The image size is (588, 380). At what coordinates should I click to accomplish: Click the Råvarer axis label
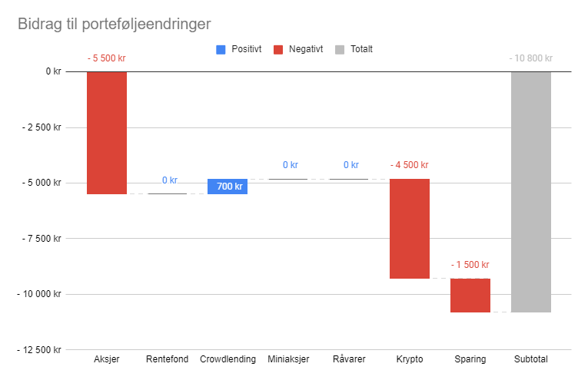coord(349,359)
